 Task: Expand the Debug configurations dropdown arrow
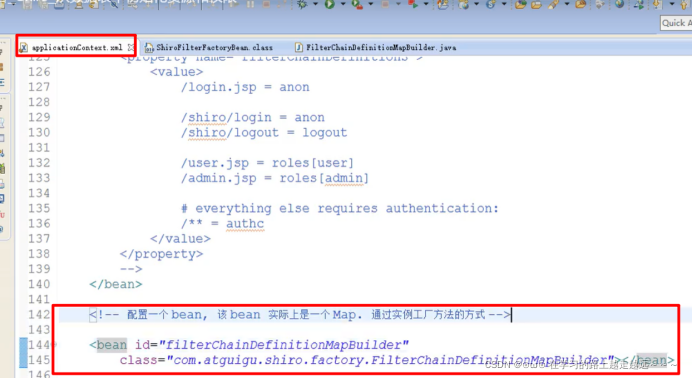pos(315,4)
